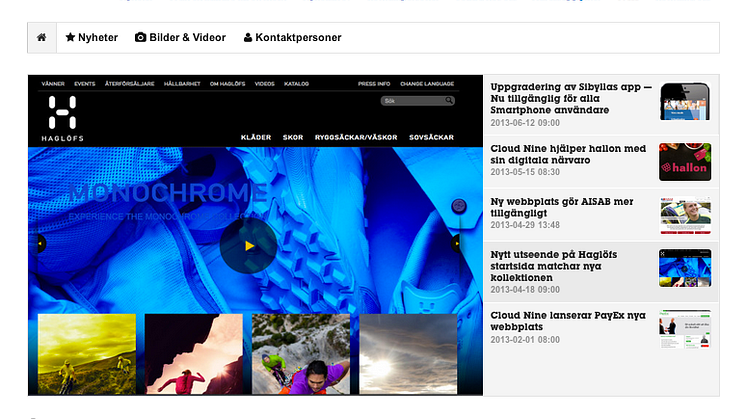Open the Skor menu
The image size is (746, 419).
click(x=293, y=137)
